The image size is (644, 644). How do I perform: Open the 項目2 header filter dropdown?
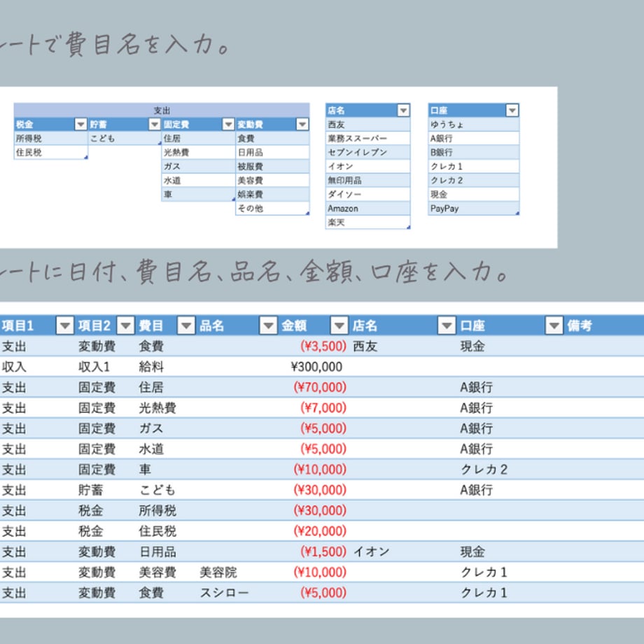point(126,325)
